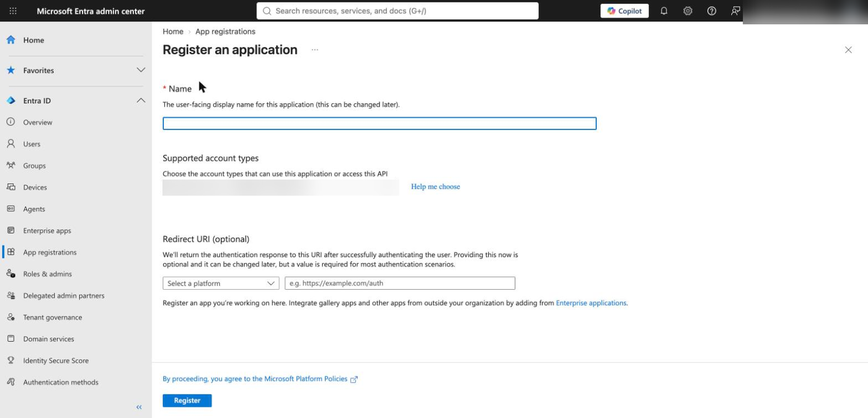Open Devices in the sidebar
The width and height of the screenshot is (868, 418).
point(35,187)
